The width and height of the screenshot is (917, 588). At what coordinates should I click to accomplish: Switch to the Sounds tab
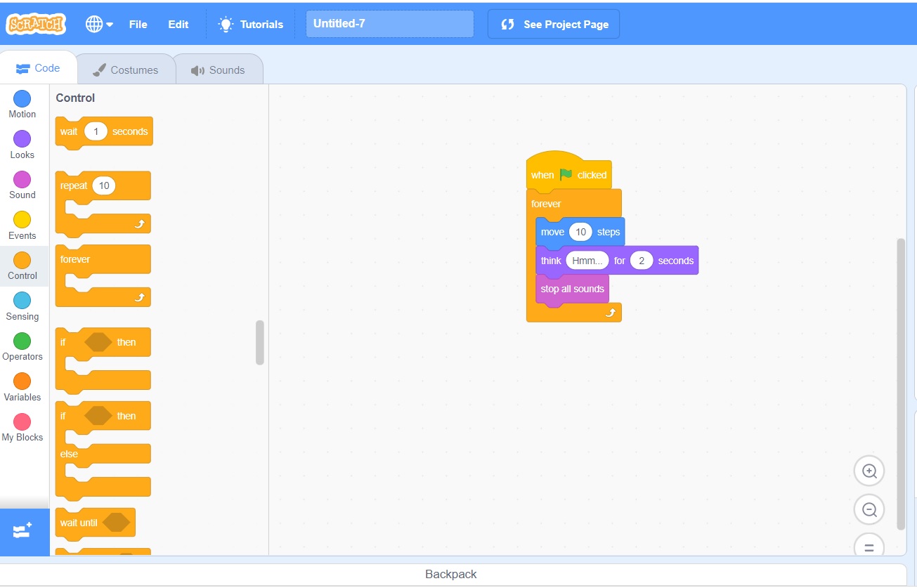[x=218, y=70]
